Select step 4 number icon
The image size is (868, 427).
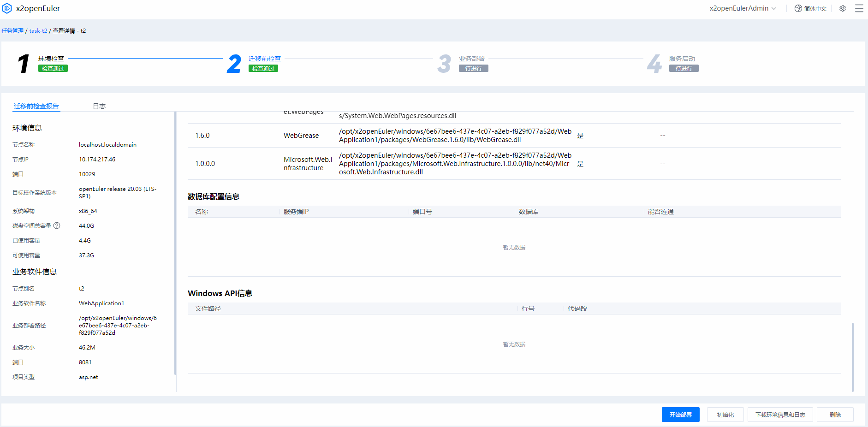(654, 64)
